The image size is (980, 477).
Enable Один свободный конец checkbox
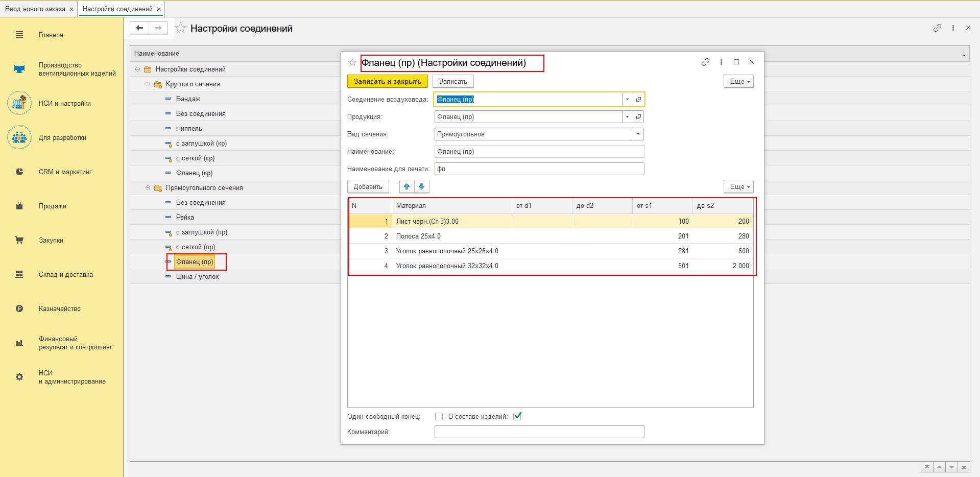coord(439,417)
